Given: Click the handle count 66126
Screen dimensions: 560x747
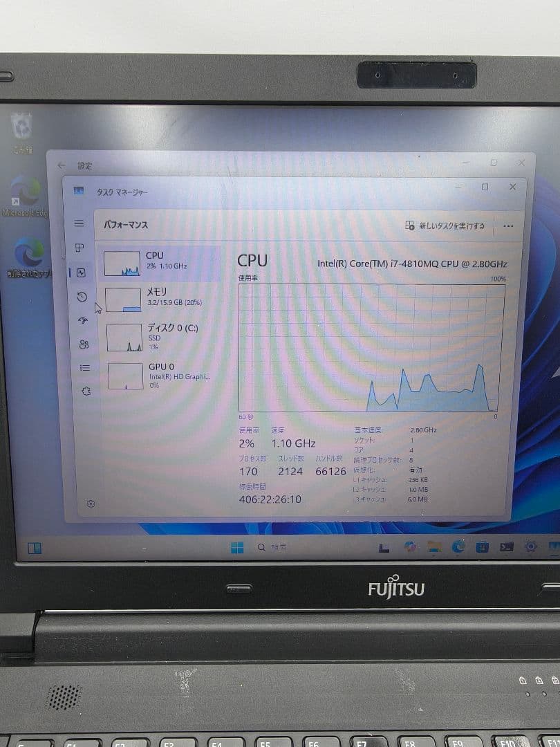Looking at the screenshot, I should 330,472.
